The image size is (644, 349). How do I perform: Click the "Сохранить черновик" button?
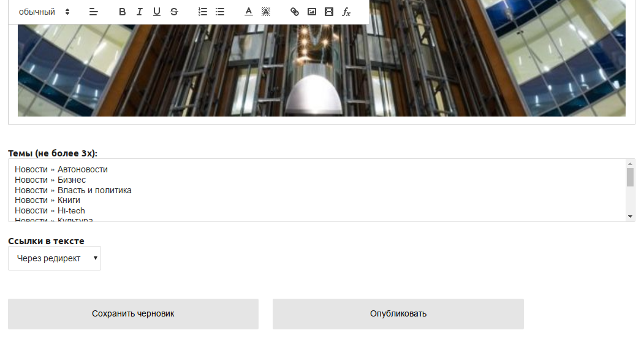pos(133,313)
